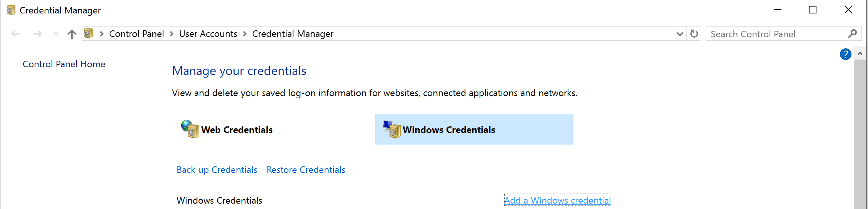Click the scrollbar up arrow
Viewport: 868px width, 209px height.
click(x=860, y=54)
